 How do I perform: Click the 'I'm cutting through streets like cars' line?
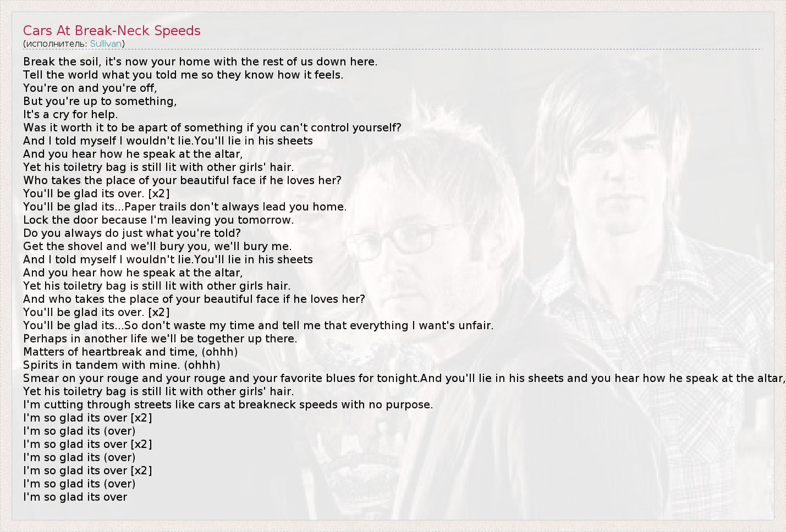click(228, 404)
